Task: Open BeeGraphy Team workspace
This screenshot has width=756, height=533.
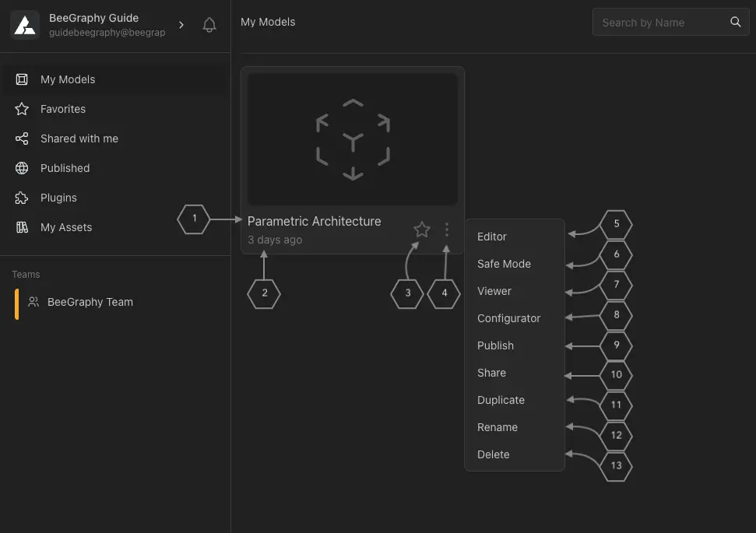Action: click(x=90, y=302)
